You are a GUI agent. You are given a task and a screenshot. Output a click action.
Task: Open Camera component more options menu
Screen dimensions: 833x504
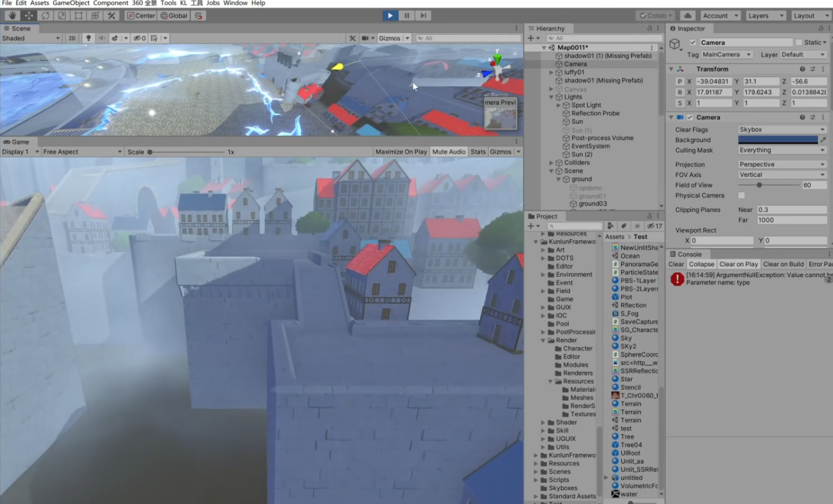click(x=823, y=117)
